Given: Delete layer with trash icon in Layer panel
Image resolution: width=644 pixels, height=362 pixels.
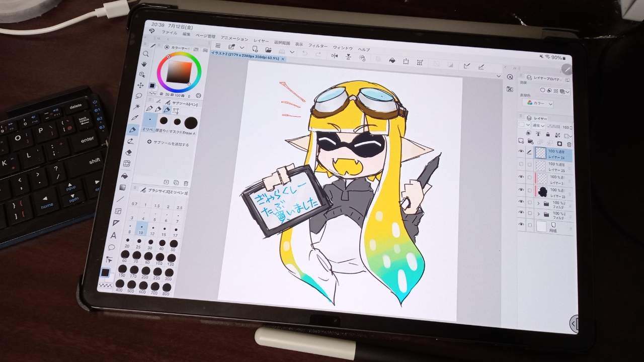Looking at the screenshot, I should [x=569, y=144].
